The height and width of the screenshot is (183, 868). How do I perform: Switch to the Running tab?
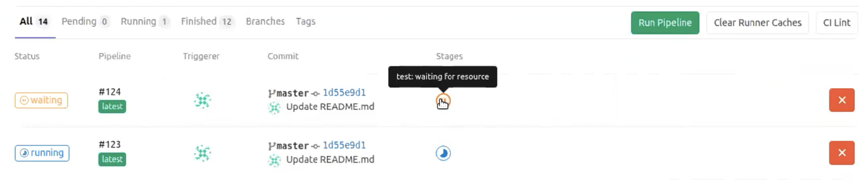[145, 22]
